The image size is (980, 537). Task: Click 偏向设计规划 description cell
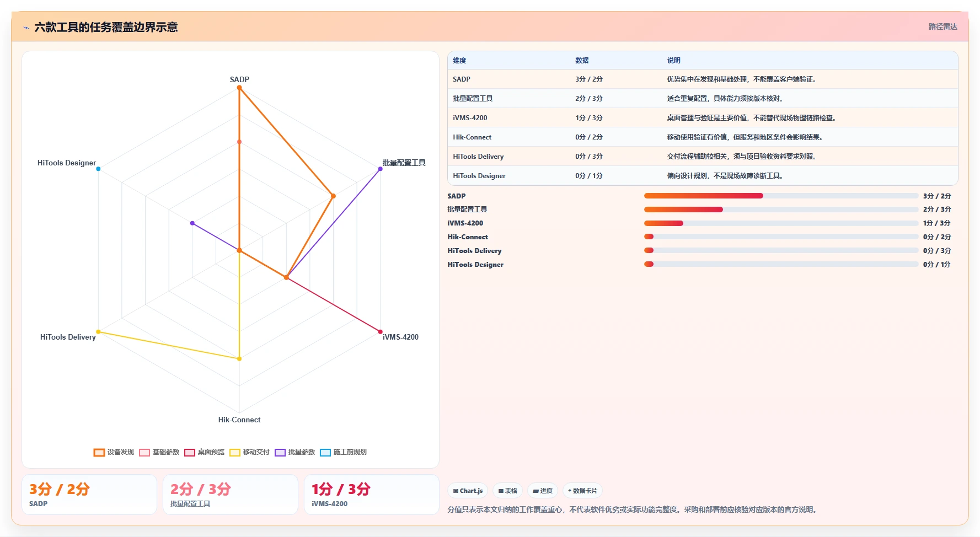(x=725, y=176)
